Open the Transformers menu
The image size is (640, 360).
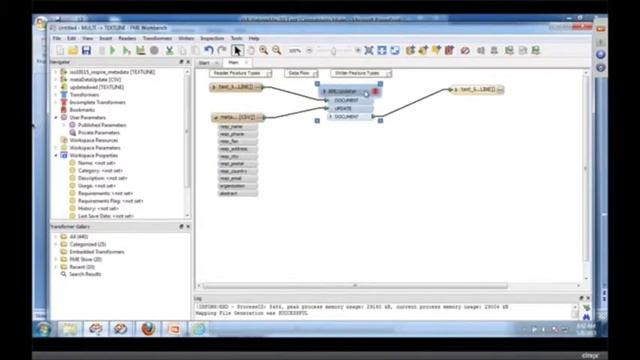coord(157,38)
